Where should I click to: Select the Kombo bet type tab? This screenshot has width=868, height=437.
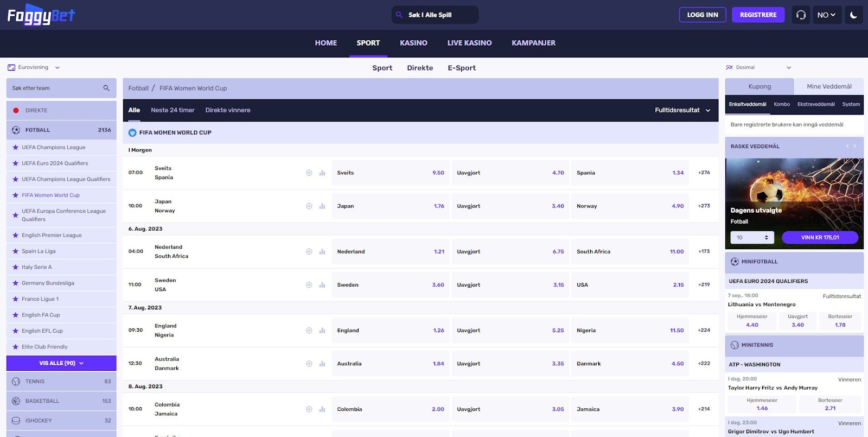pos(782,104)
